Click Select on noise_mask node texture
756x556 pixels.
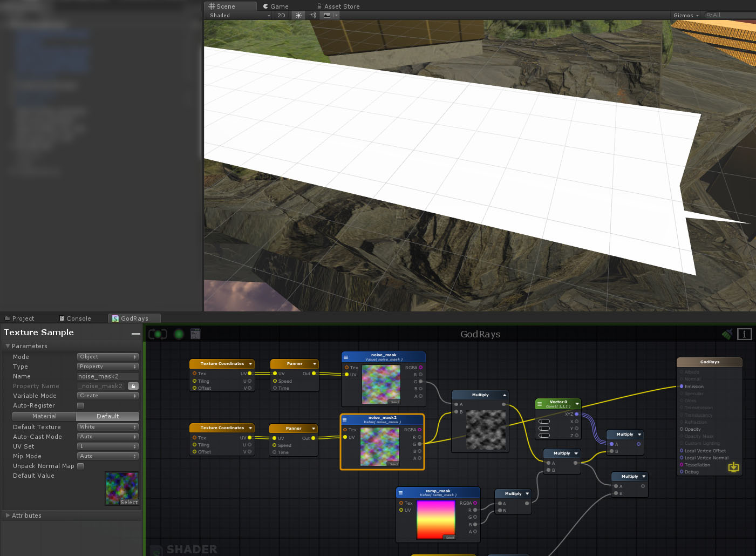[395, 402]
